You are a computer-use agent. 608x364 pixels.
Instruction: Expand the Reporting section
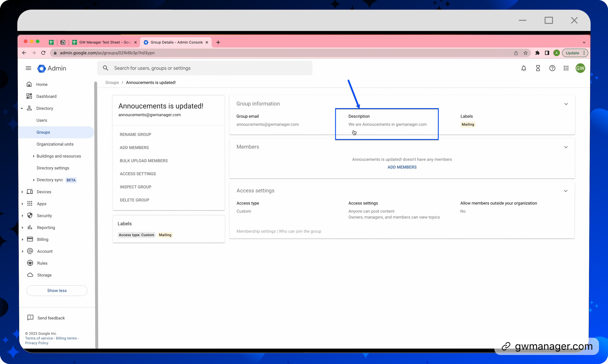point(22,227)
